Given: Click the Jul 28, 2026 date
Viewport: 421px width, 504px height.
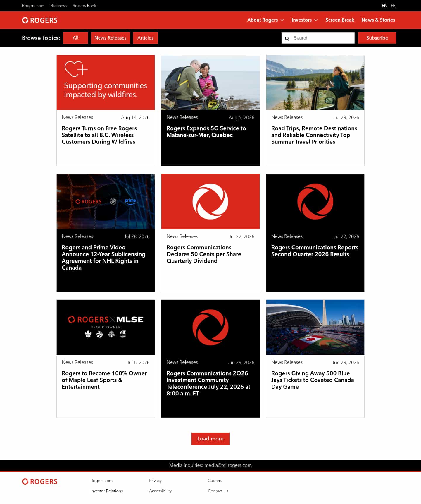Looking at the screenshot, I should 137,236.
